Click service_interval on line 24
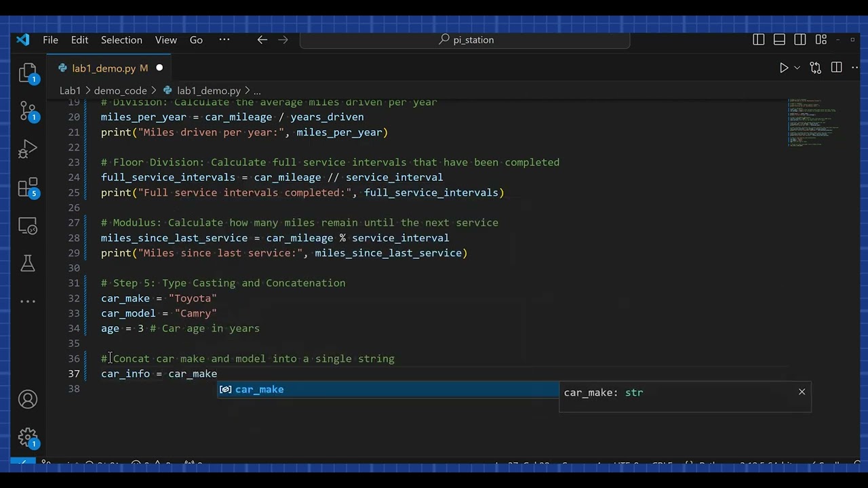868x488 pixels. pos(394,177)
